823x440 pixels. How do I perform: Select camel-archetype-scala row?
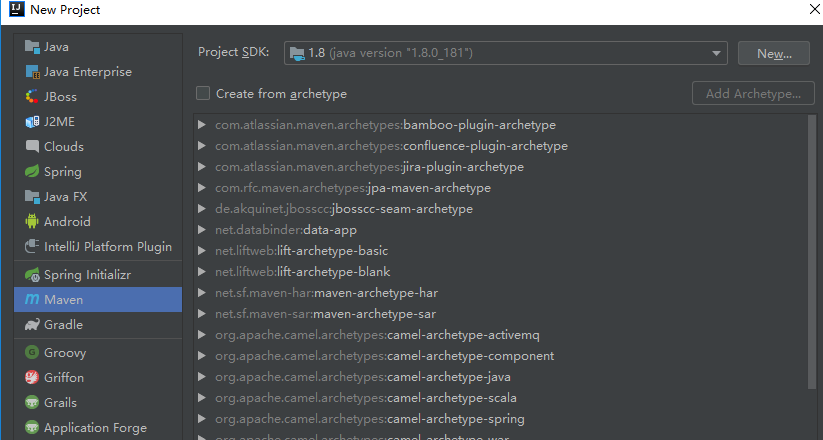366,398
